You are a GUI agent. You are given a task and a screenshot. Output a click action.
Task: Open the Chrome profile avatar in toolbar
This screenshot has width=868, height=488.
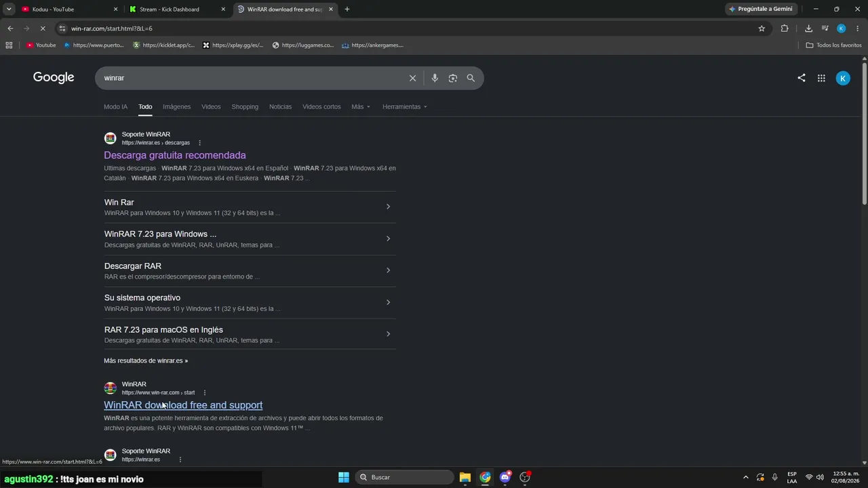pos(842,28)
